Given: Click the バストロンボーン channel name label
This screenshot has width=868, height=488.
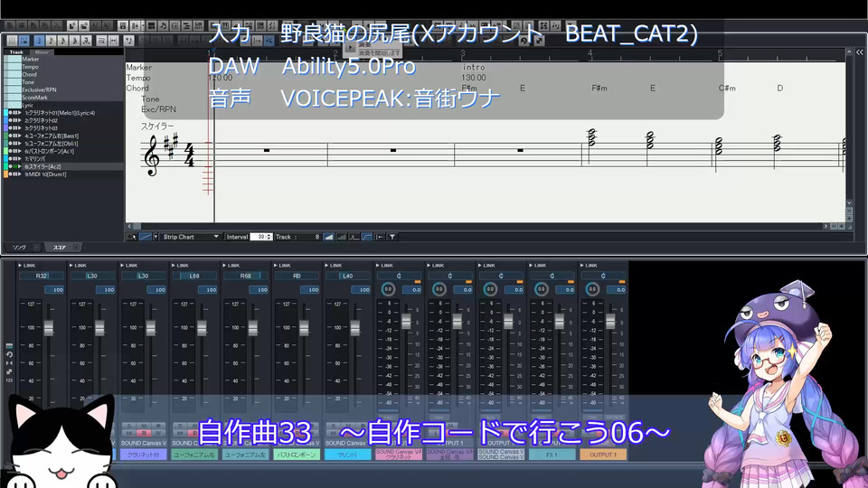Looking at the screenshot, I should [x=297, y=455].
